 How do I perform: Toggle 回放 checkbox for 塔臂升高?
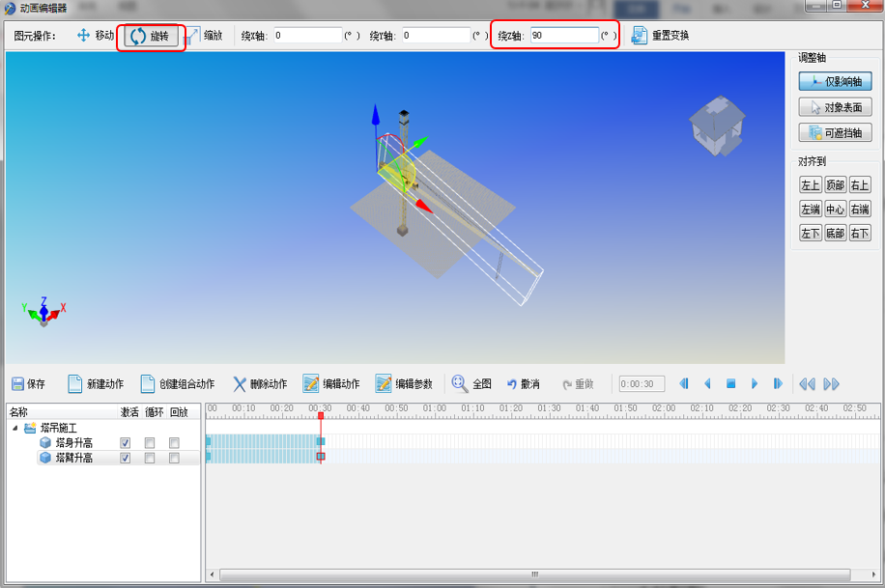[175, 458]
